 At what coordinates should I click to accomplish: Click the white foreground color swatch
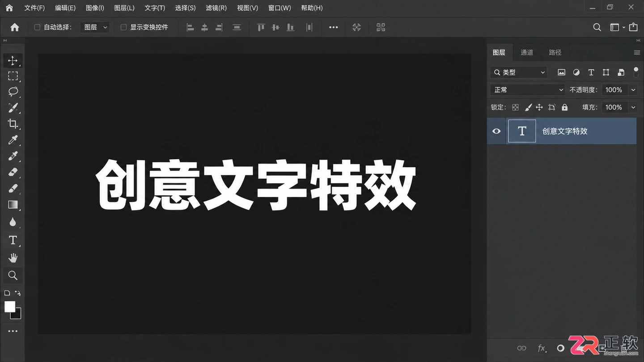(10, 307)
